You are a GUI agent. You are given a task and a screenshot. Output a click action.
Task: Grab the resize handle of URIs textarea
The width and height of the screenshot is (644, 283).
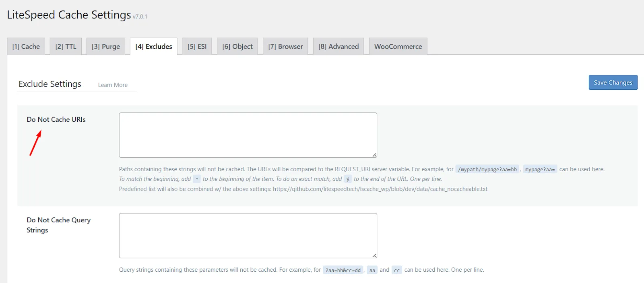click(x=374, y=155)
